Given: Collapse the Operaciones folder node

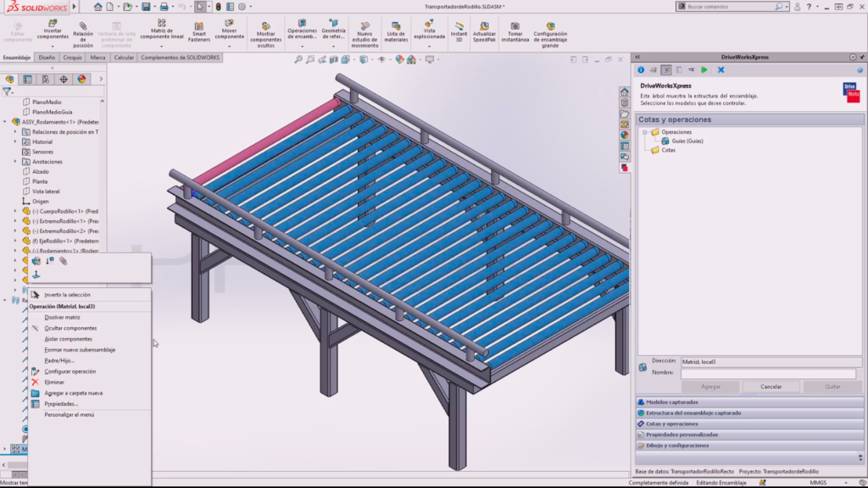Looking at the screenshot, I should (x=644, y=132).
